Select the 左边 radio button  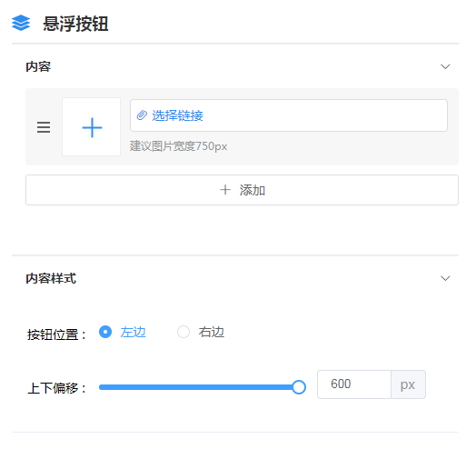pyautogui.click(x=105, y=332)
